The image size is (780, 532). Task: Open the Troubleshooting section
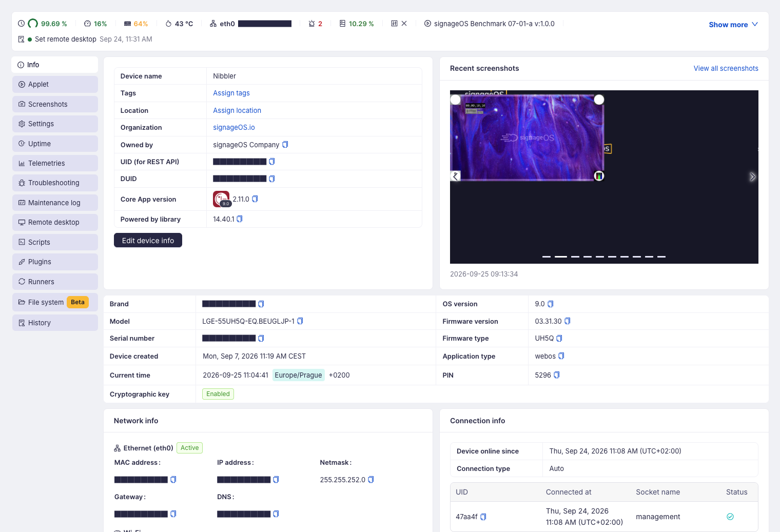(55, 183)
